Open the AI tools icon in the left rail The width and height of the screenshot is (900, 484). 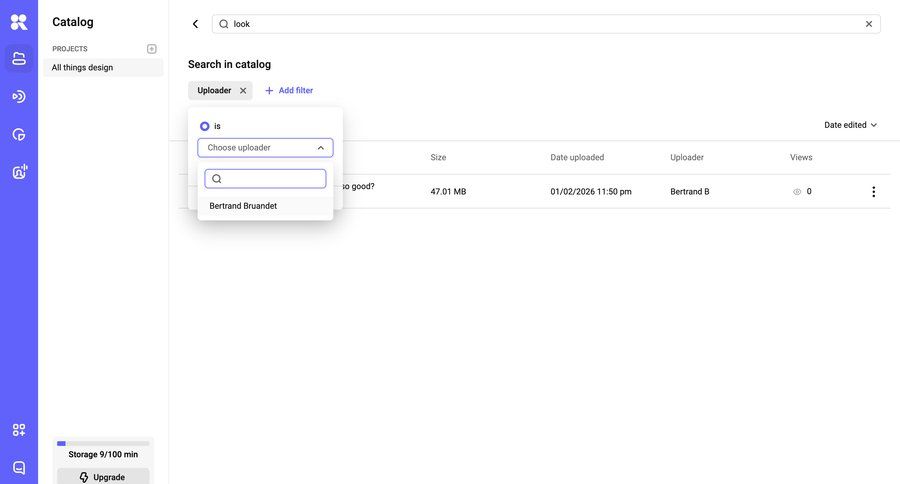click(19, 172)
